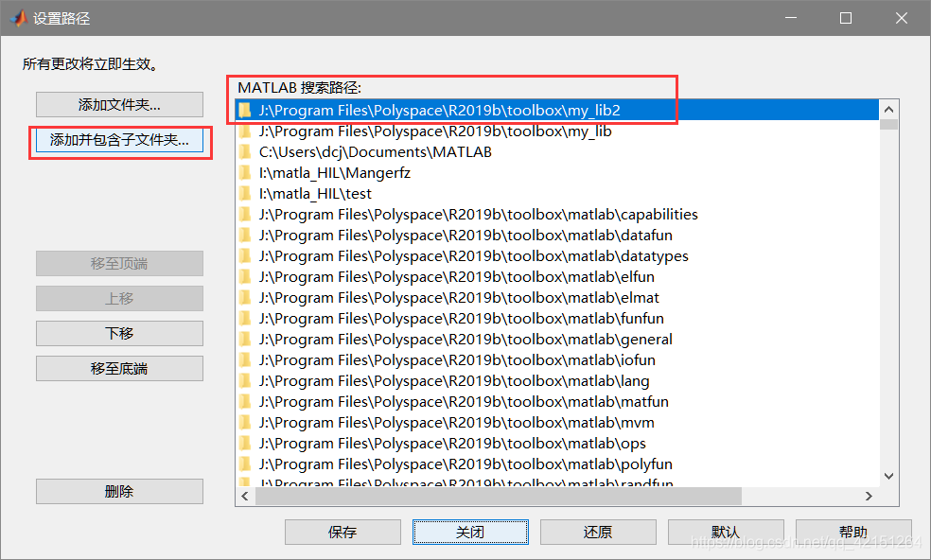Click the 添加文件夹... button
The height and width of the screenshot is (560, 931).
(119, 104)
